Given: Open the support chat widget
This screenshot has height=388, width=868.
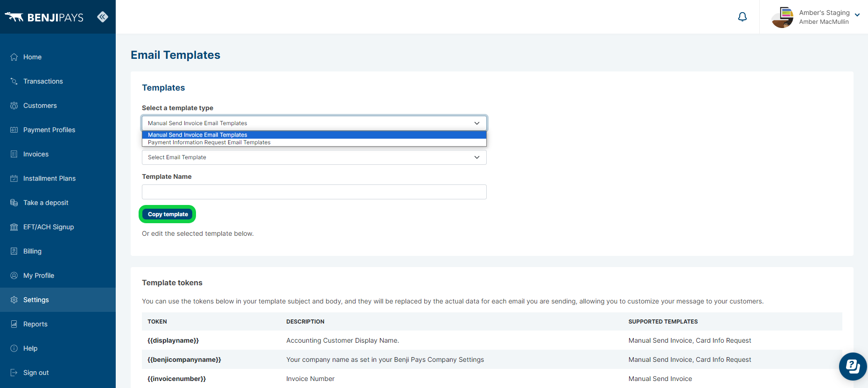Looking at the screenshot, I should (x=853, y=367).
